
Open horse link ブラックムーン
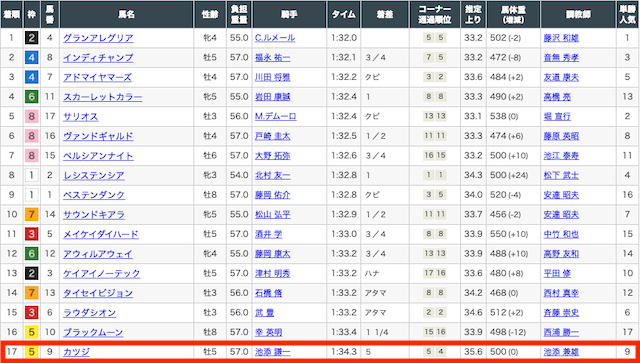[x=93, y=332]
